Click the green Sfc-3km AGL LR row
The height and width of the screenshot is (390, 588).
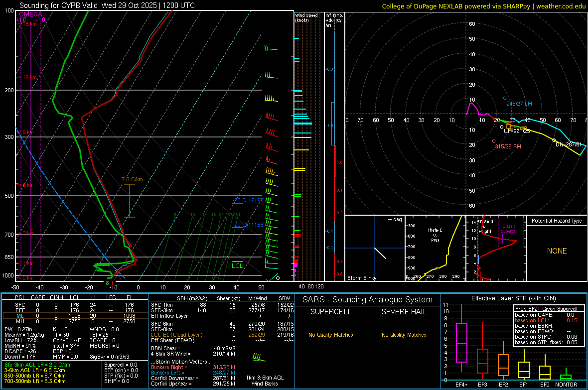(37, 365)
